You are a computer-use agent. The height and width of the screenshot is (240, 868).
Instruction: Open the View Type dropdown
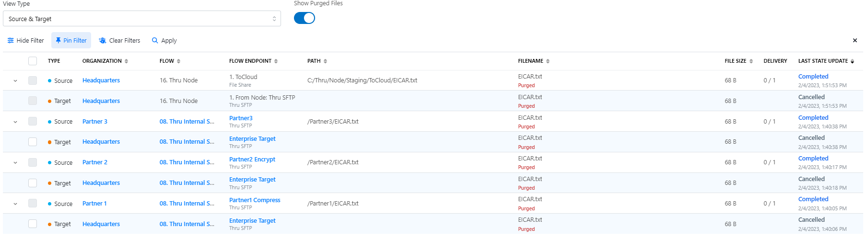142,19
